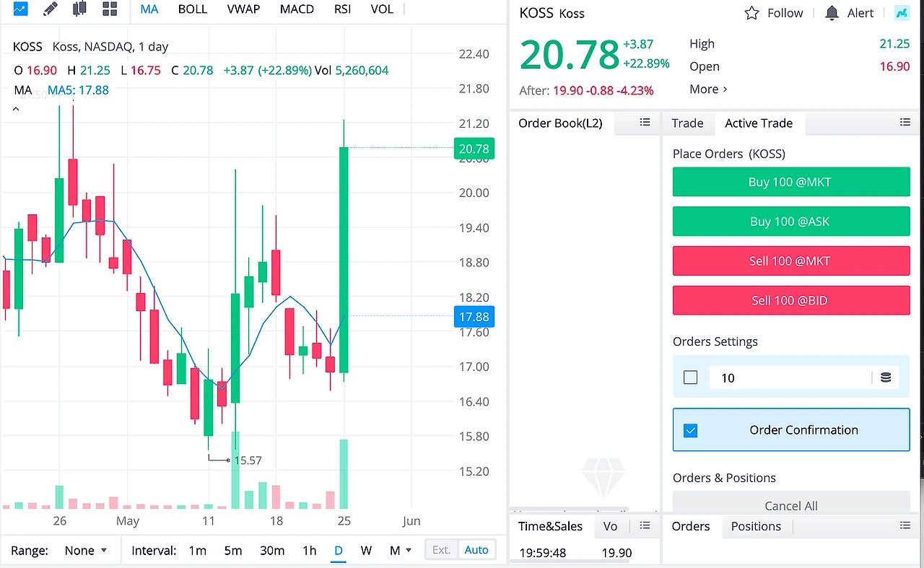The image size is (924, 568).
Task: Toggle the Auto scale button
Action: point(476,550)
